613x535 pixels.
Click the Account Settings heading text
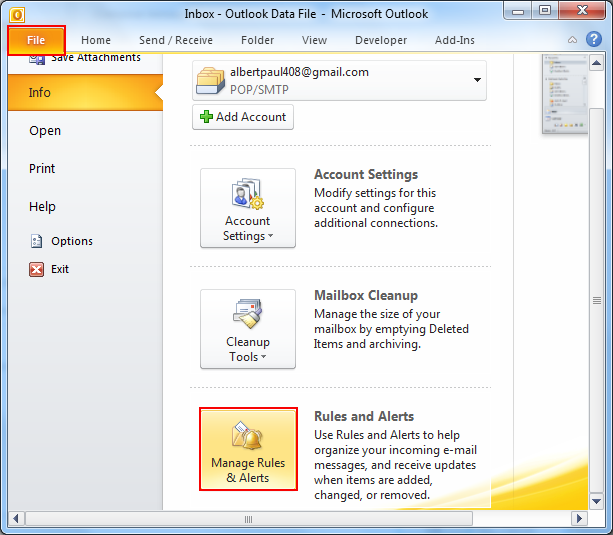point(366,174)
